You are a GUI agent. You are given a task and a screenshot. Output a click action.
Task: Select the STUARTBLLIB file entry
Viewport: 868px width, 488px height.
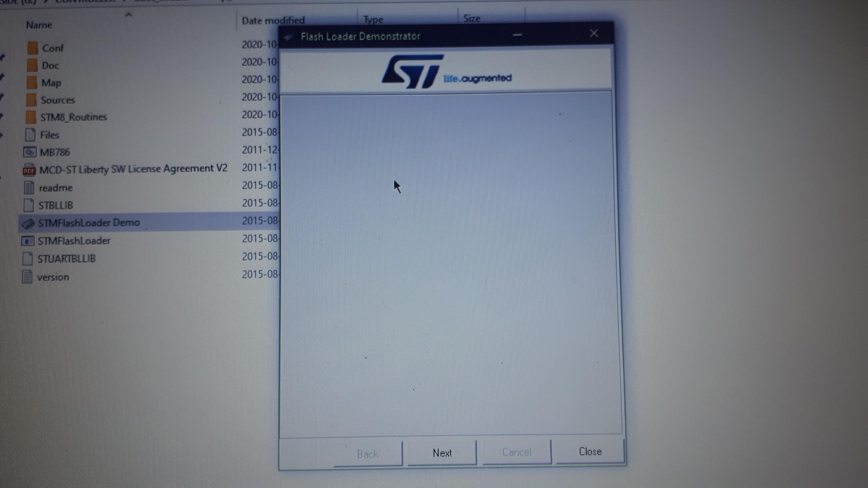(x=67, y=259)
